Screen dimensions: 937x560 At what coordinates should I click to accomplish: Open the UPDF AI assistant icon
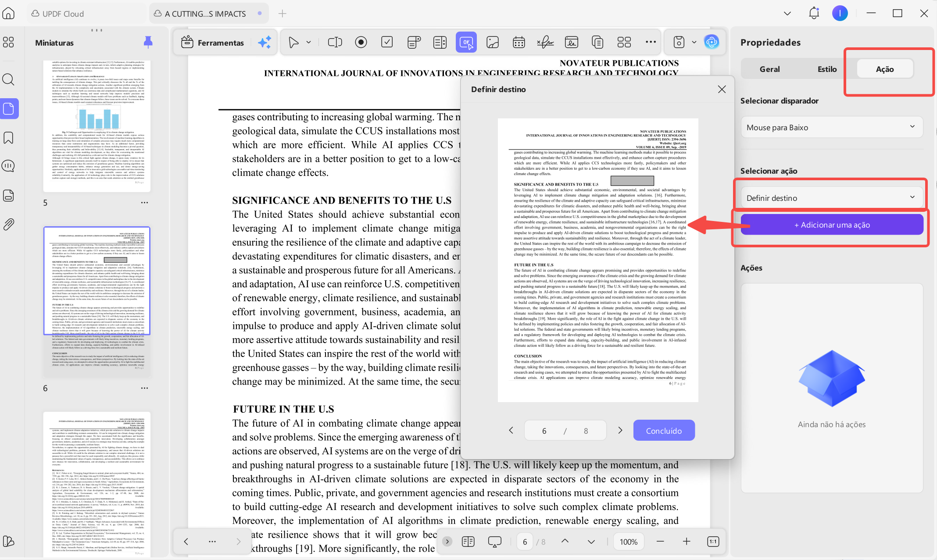tap(712, 42)
